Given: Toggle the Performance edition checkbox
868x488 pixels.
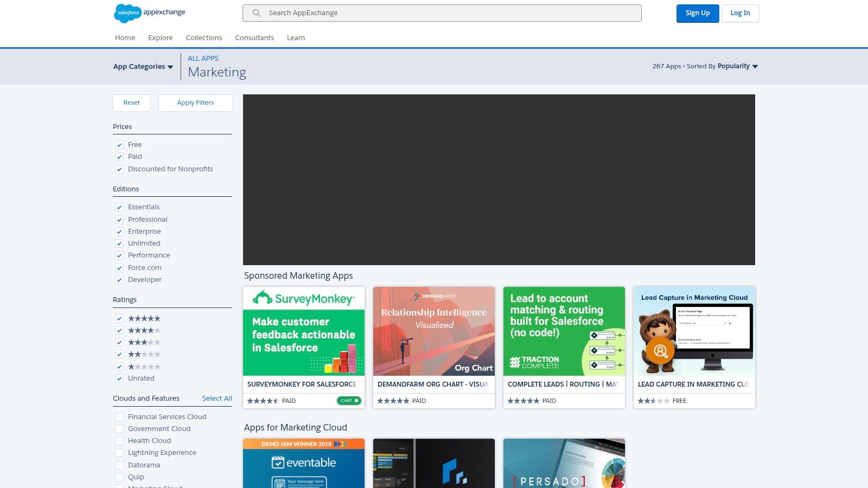Looking at the screenshot, I should pos(119,255).
